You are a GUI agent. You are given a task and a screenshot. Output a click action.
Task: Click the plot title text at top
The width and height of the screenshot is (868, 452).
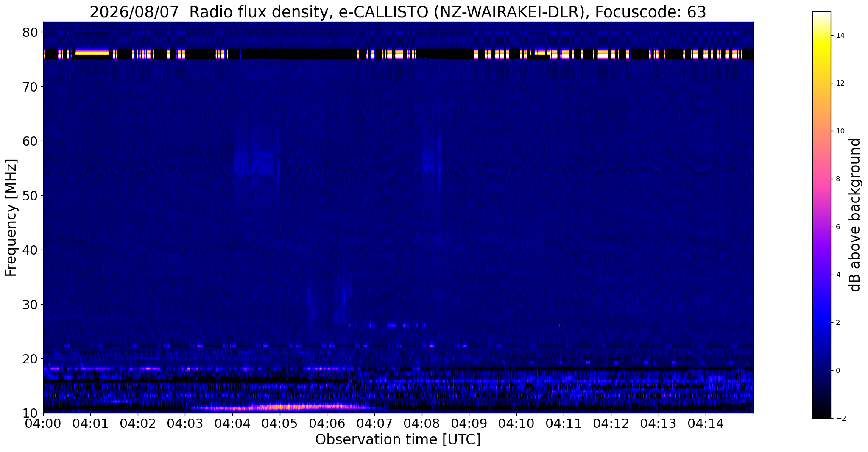coord(398,12)
